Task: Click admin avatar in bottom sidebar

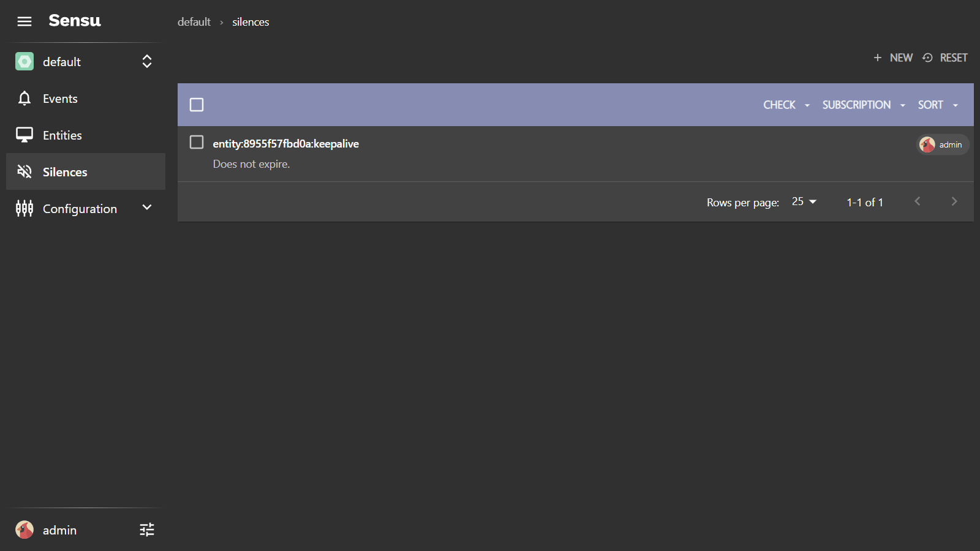Action: (x=24, y=530)
